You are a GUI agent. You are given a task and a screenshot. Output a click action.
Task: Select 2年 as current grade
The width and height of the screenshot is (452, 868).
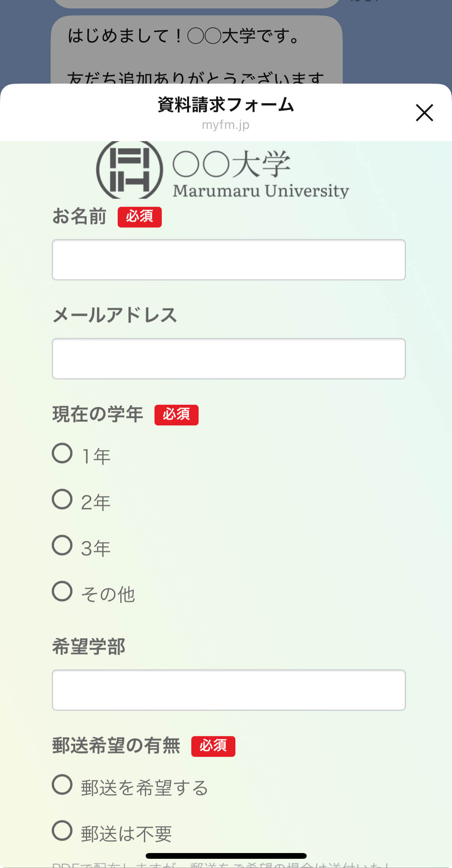pos(62,499)
